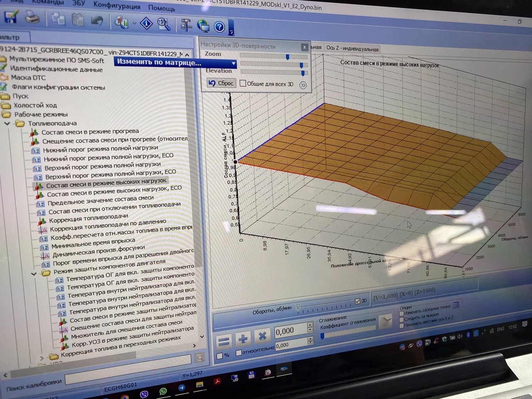Click the smoothing surface mesh icon
Screen dimensions: 532x399
[x=385, y=321]
